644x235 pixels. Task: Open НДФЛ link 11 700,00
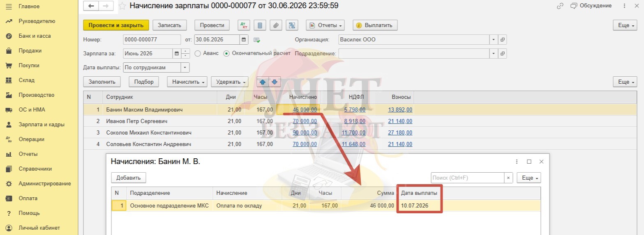click(x=354, y=133)
